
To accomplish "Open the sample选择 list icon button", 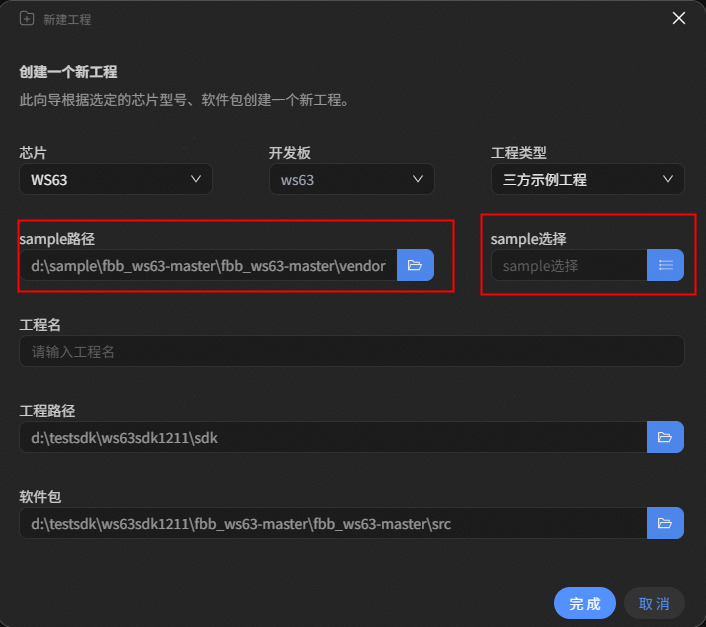I will [665, 265].
